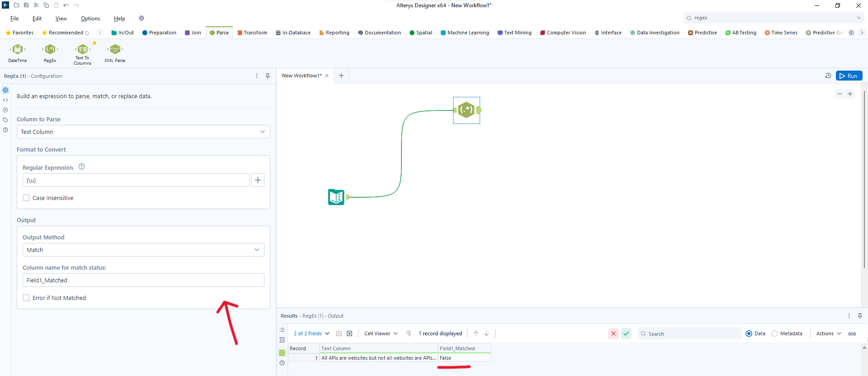Image resolution: width=868 pixels, height=376 pixels.
Task: Show Results messages list view
Action: [x=282, y=330]
